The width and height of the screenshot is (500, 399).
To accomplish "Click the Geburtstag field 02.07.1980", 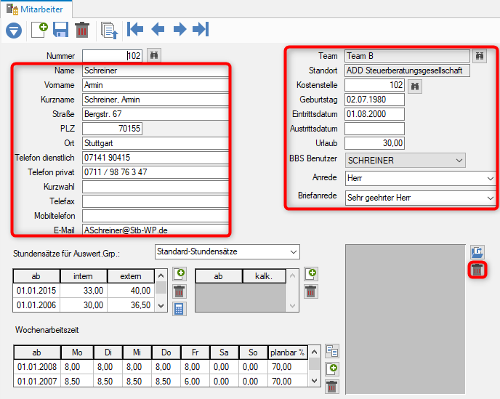I will (x=375, y=99).
